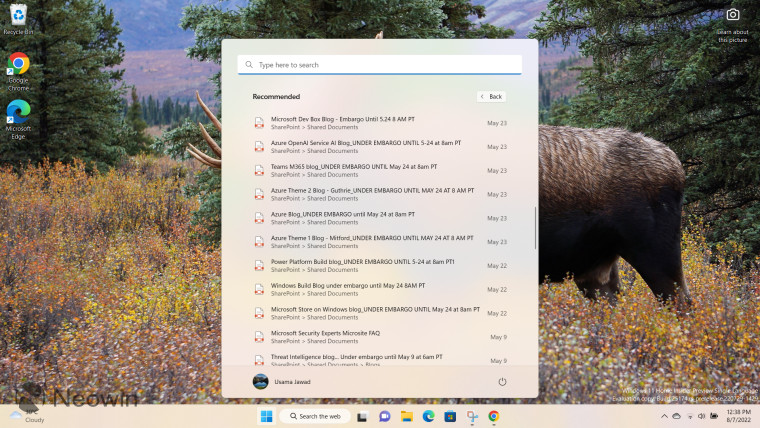Image resolution: width=760 pixels, height=428 pixels.
Task: Open network settings from the tray
Action: click(x=690, y=416)
